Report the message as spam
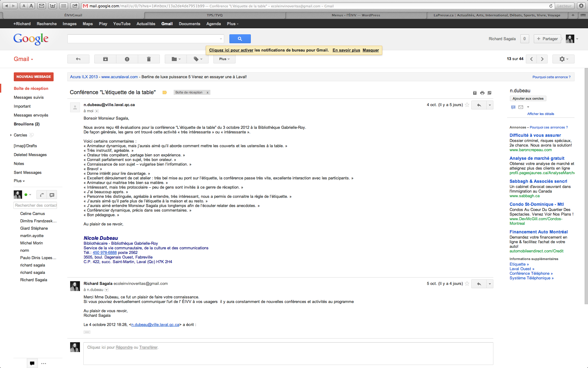This screenshot has height=368, width=588. pyautogui.click(x=127, y=59)
